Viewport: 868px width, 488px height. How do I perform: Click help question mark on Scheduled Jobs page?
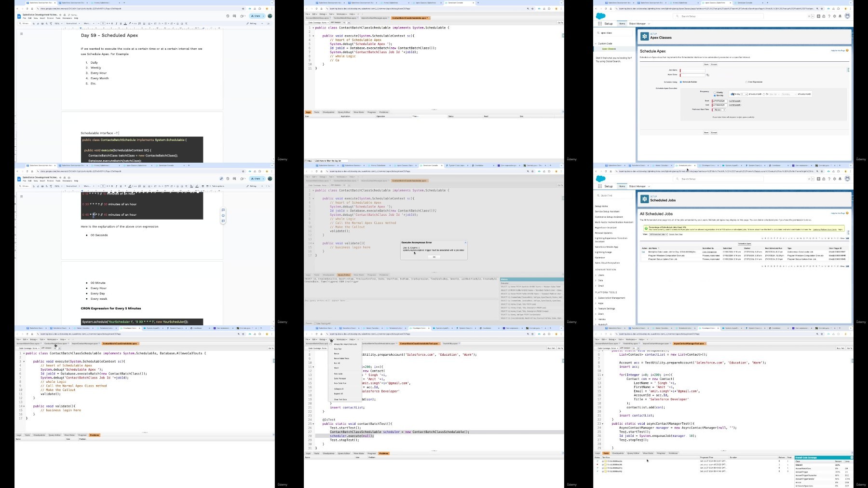point(829,179)
